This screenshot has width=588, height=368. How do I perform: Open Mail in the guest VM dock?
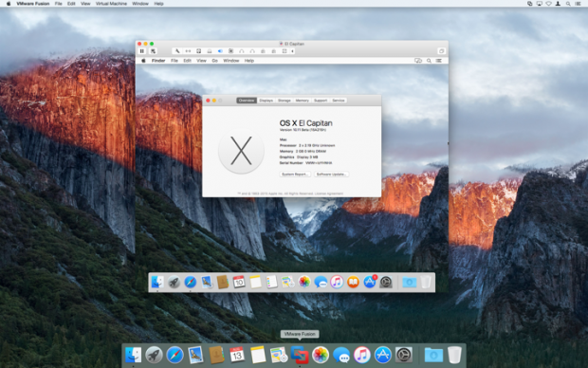(207, 282)
